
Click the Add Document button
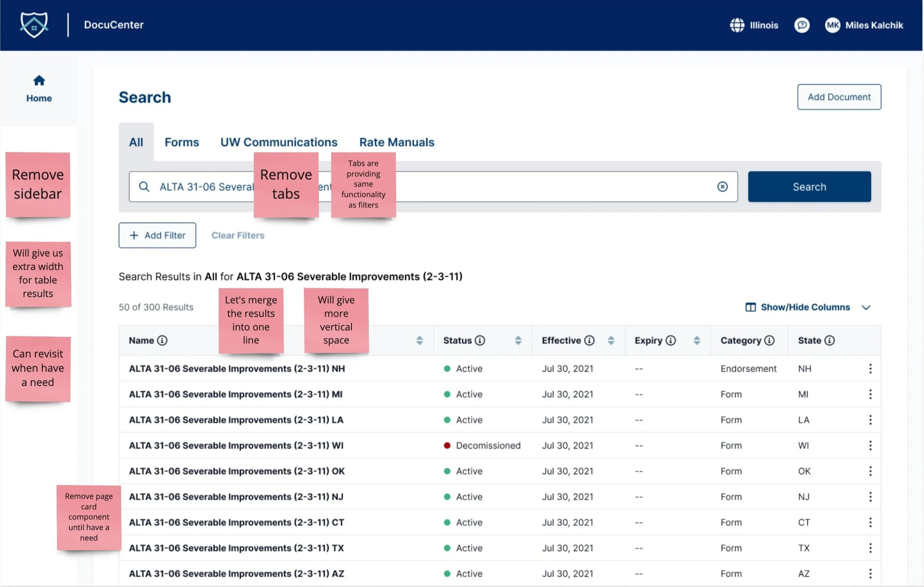tap(839, 97)
